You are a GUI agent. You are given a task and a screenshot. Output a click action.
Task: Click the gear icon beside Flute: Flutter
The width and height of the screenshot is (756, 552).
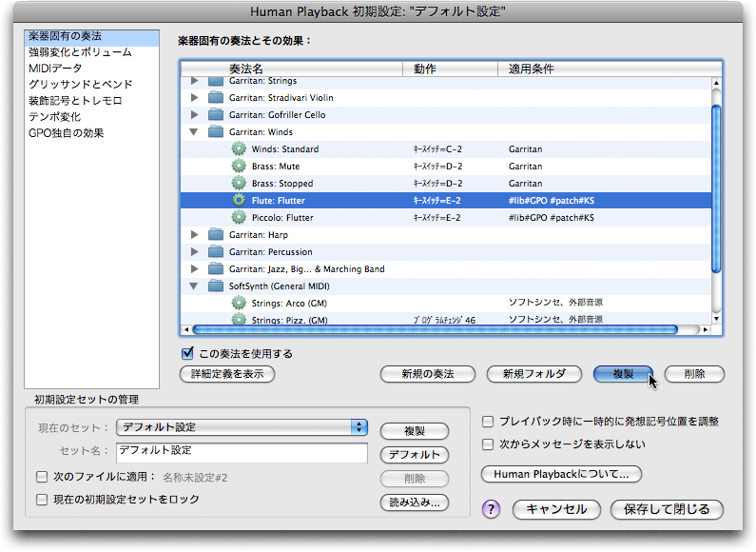(239, 200)
